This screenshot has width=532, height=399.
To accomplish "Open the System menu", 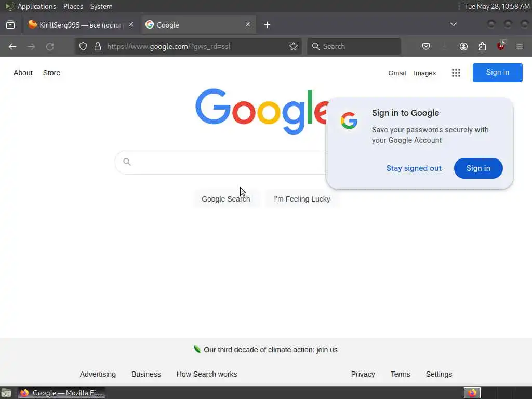I will (x=101, y=6).
